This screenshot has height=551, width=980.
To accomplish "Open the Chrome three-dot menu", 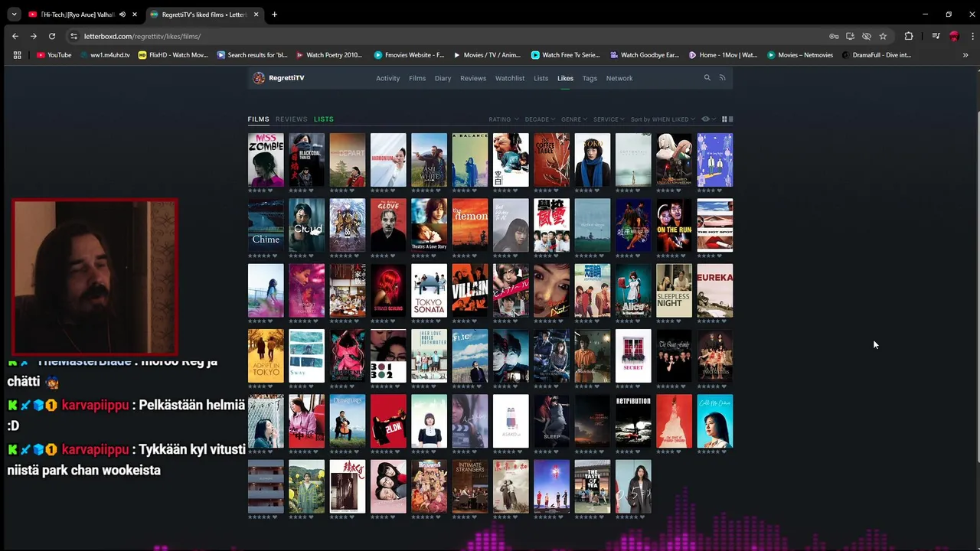I will click(x=972, y=36).
